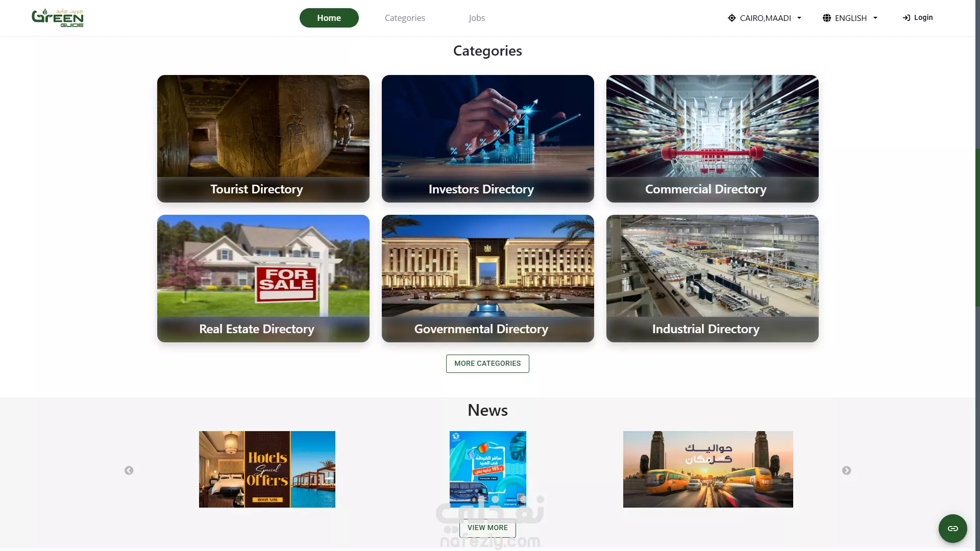The width and height of the screenshot is (980, 551).
Task: Select the Home nav tab
Action: tap(329, 18)
